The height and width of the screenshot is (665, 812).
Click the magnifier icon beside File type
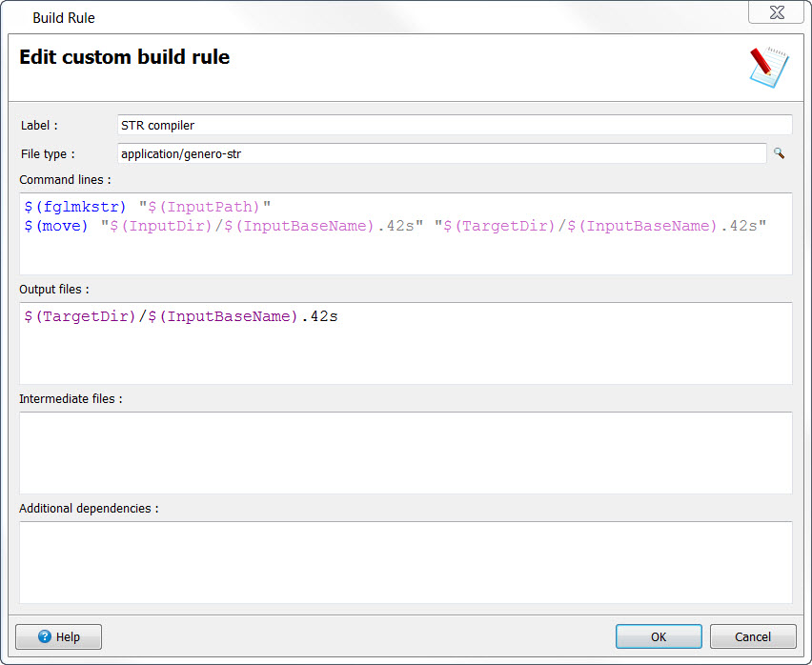(780, 152)
